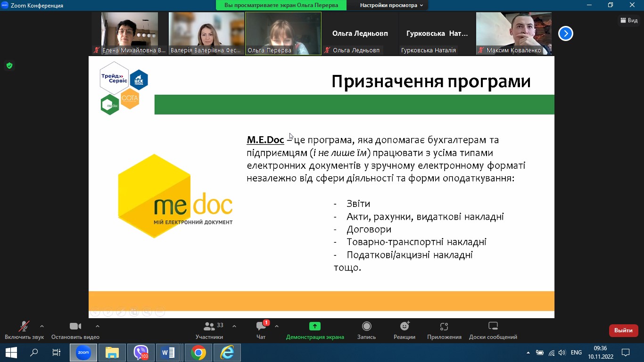The height and width of the screenshot is (362, 644).
Task: Click Товарно-транспортні накладні list item
Action: [x=416, y=242]
